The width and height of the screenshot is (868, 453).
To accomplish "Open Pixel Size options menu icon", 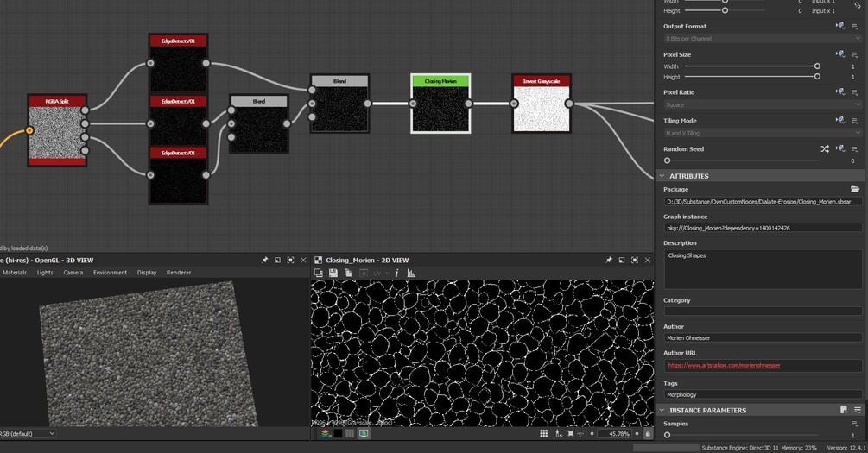I will coord(855,54).
